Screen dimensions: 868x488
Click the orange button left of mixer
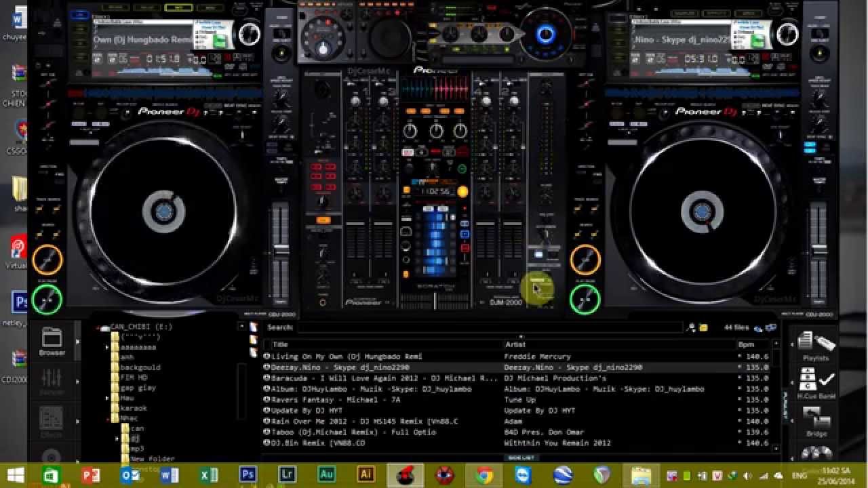point(323,220)
